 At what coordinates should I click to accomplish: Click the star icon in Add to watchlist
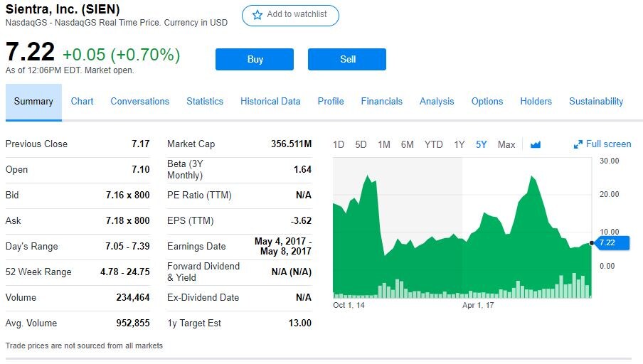point(257,15)
